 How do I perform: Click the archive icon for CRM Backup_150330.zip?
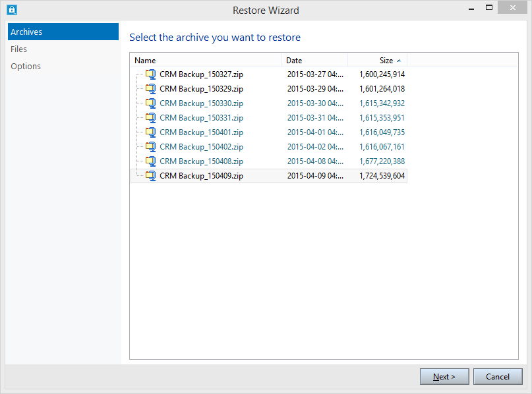151,103
